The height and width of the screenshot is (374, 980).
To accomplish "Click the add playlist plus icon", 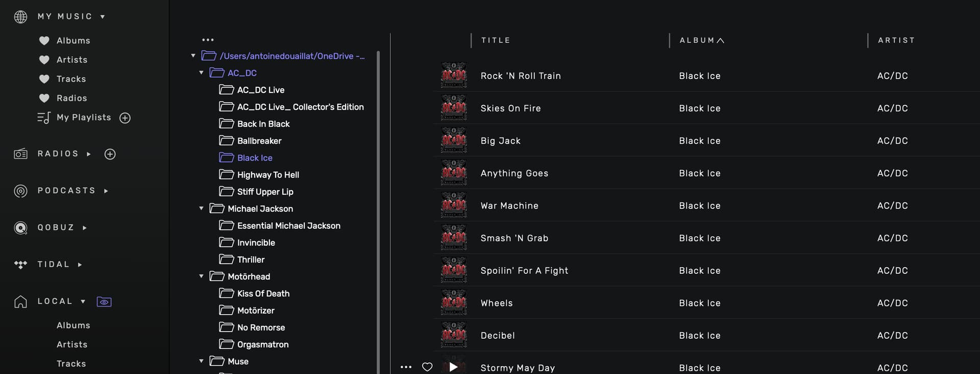I will tap(125, 118).
